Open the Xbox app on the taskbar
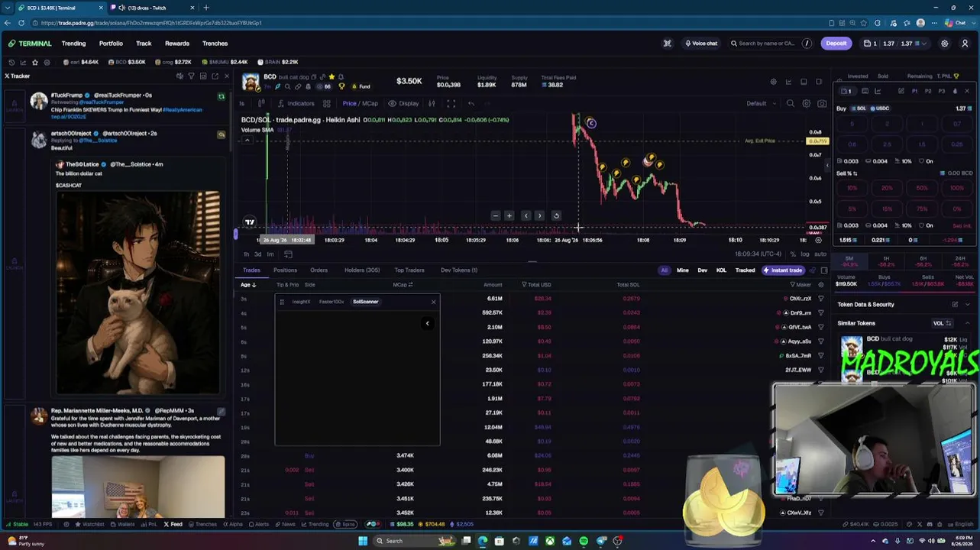 (x=549, y=541)
